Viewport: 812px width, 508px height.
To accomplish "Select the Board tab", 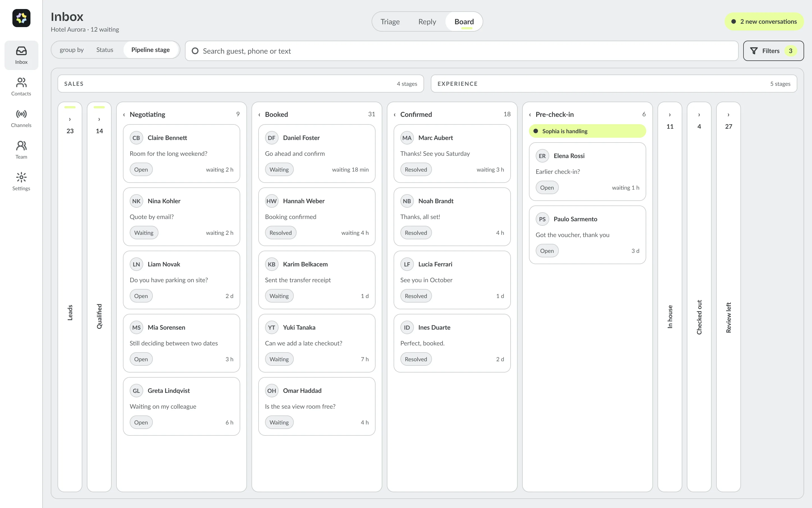I will [x=464, y=21].
